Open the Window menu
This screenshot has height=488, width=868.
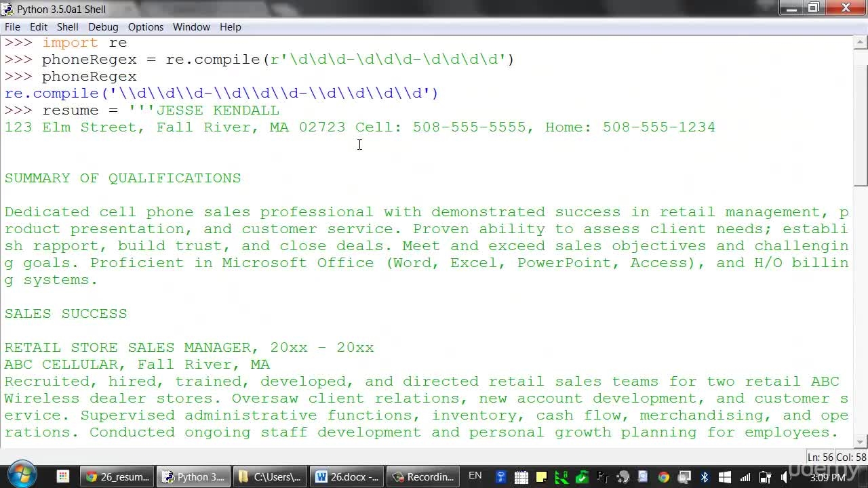[x=191, y=27]
